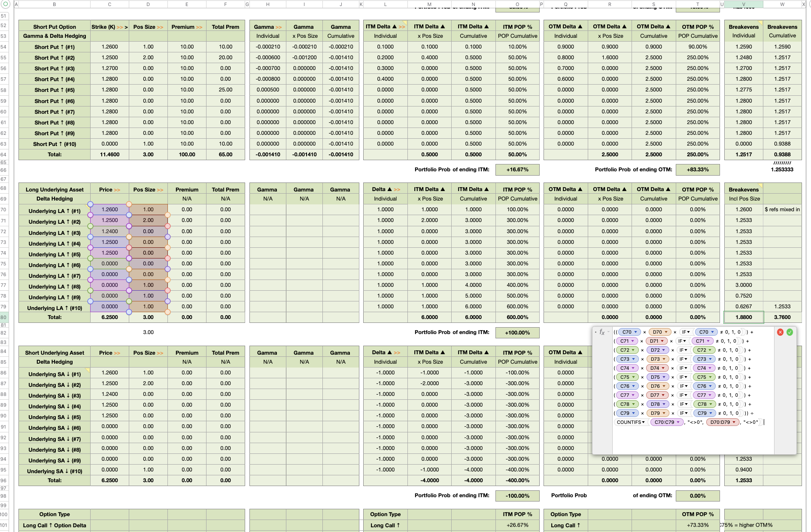Open the D73 reference token dropdown arrow
811x532 pixels.
(x=664, y=359)
